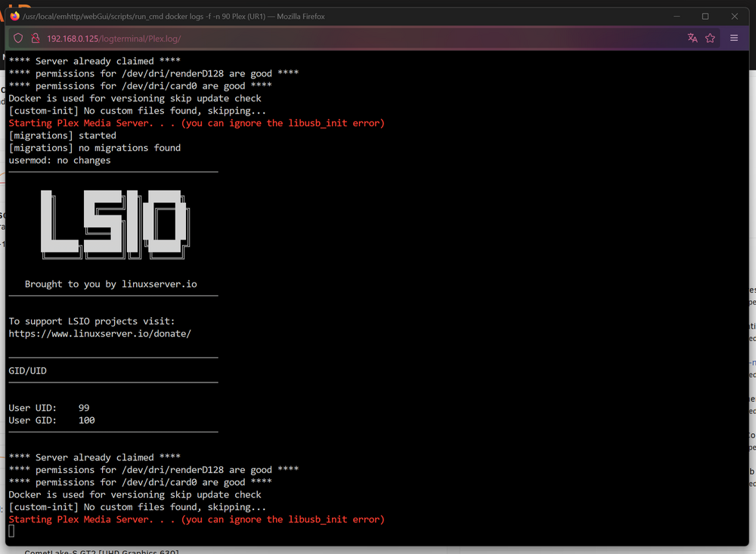Click the terminal cursor block at bottom

point(11,531)
